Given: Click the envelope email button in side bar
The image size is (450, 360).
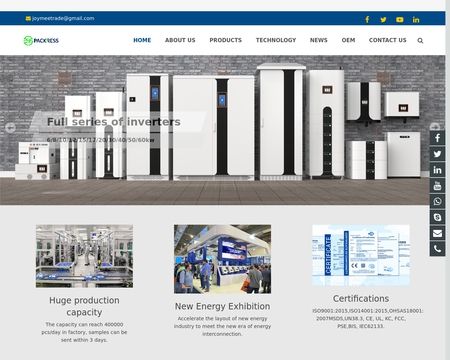Looking at the screenshot, I should pos(437,233).
